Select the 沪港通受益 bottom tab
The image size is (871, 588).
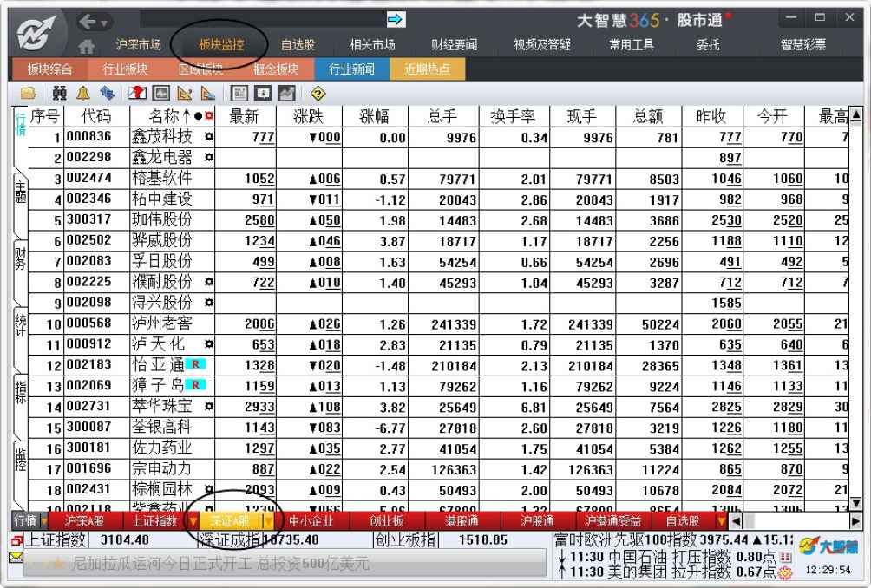[612, 521]
